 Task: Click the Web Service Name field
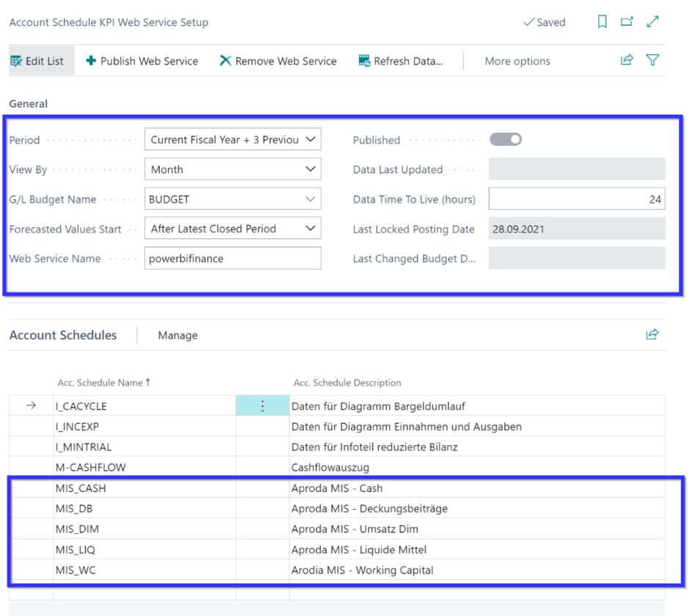[x=232, y=258]
